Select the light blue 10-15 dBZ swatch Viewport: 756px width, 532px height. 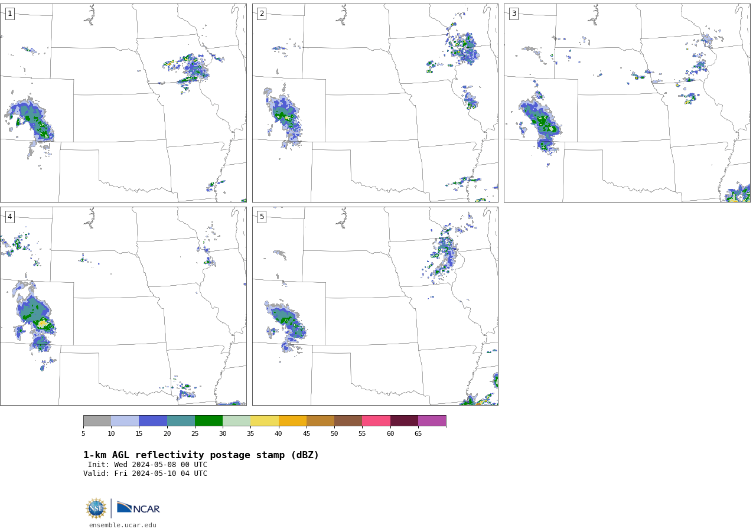[125, 420]
